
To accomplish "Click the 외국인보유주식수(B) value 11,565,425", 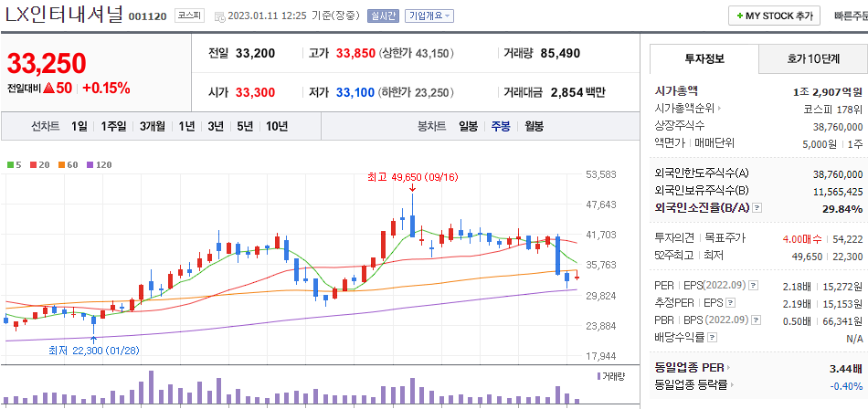I will click(x=838, y=192).
